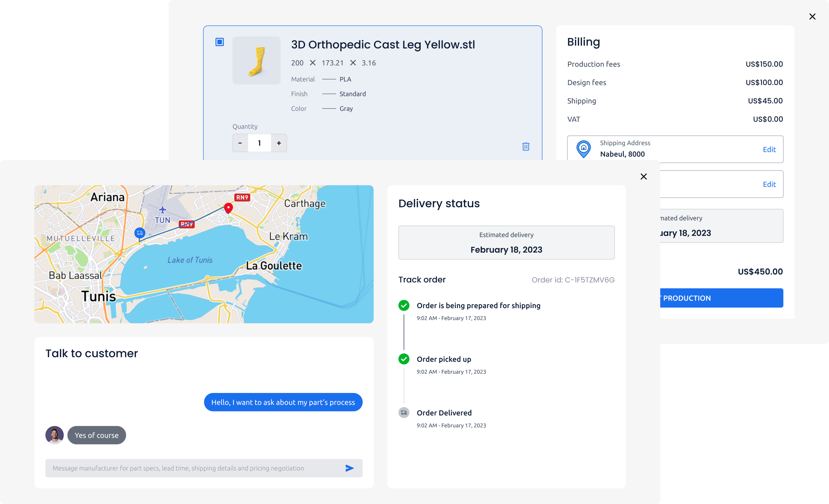Image resolution: width=829 pixels, height=504 pixels.
Task: Click the blue delivery truck marker on map
Action: tap(140, 233)
